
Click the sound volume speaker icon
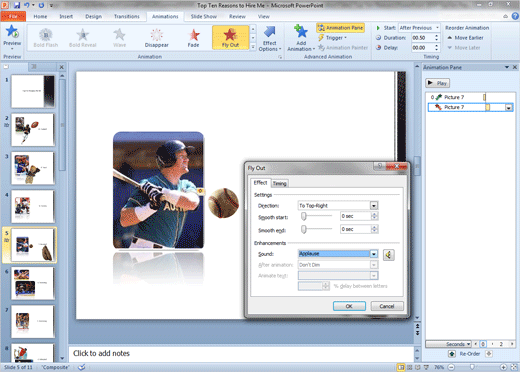pyautogui.click(x=389, y=255)
